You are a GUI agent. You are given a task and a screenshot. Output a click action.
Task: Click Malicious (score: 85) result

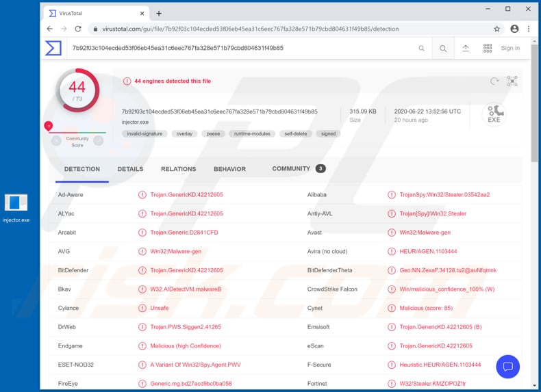(x=426, y=309)
